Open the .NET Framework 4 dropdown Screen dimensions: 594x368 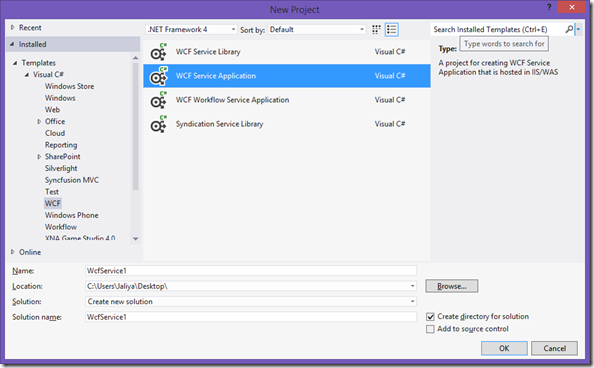(x=192, y=30)
